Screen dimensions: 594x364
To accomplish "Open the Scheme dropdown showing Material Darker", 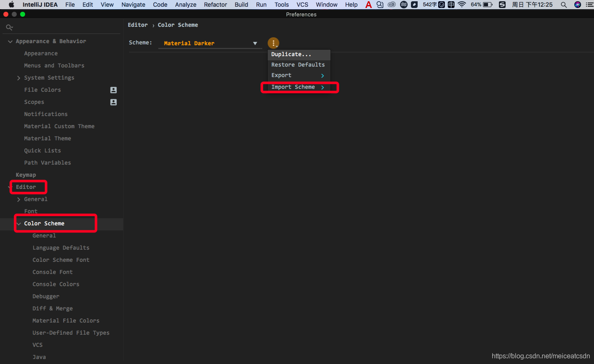I will [x=210, y=43].
